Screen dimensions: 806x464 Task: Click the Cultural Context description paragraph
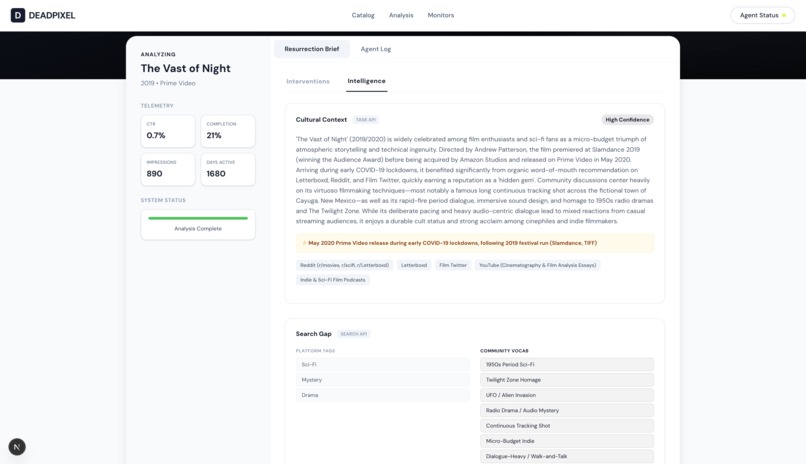[474, 180]
